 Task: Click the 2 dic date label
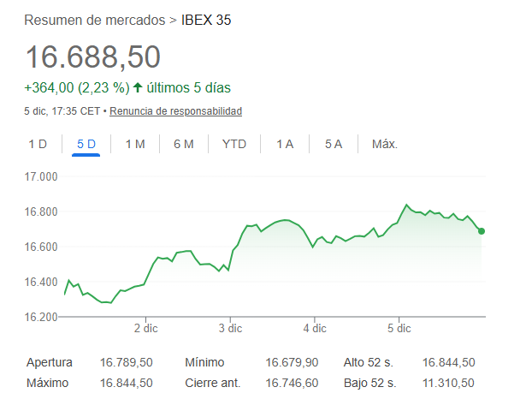(x=146, y=328)
